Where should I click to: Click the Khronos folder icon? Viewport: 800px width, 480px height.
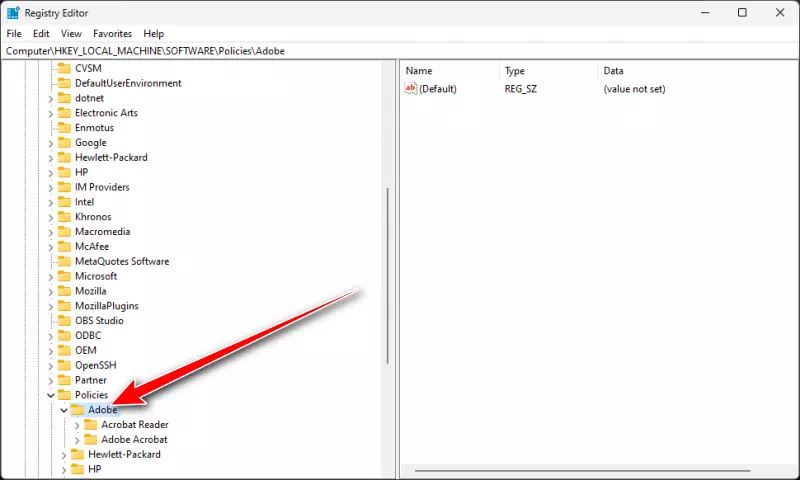pos(64,217)
